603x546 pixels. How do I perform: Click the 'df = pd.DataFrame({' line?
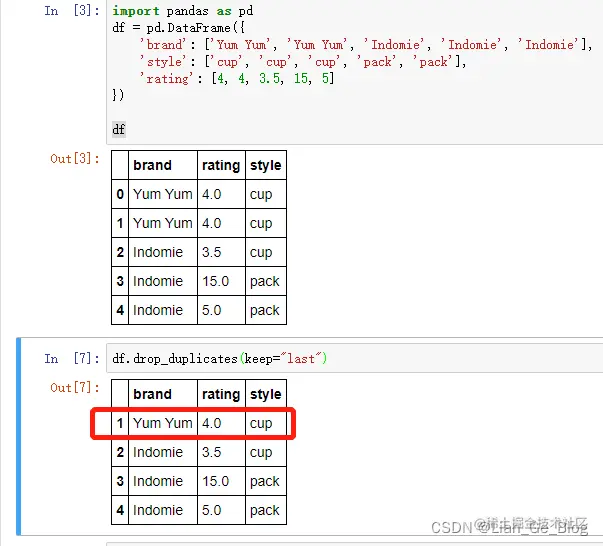[178, 28]
